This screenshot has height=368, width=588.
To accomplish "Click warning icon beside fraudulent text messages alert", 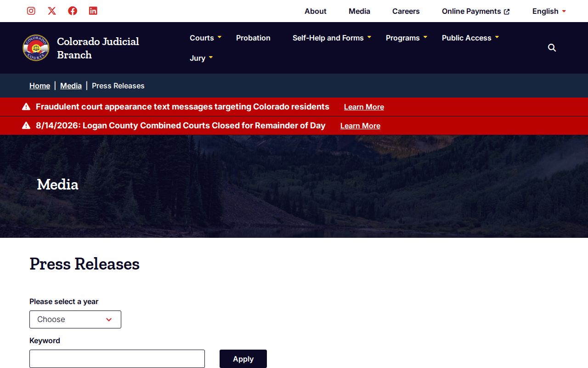I will click(26, 107).
